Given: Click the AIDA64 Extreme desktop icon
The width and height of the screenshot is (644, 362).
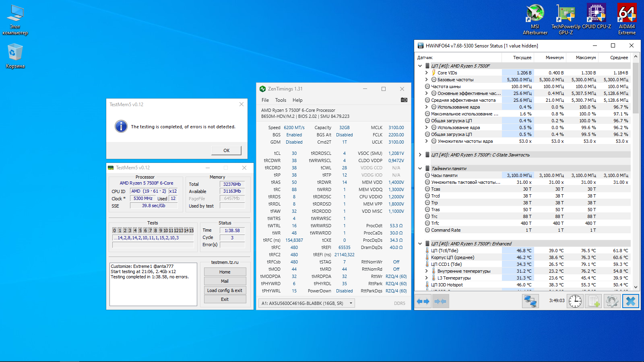Looking at the screenshot, I should point(627,19).
